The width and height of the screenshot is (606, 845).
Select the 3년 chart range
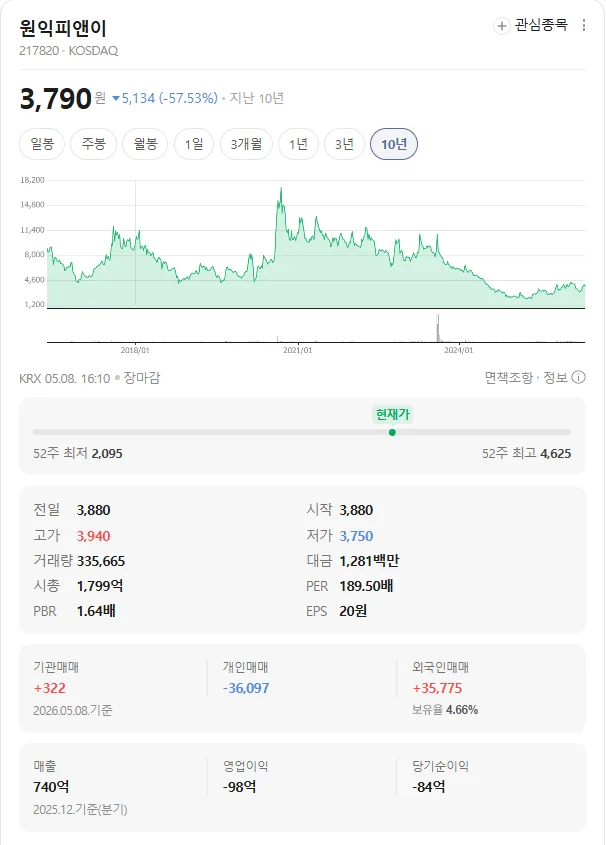[344, 144]
